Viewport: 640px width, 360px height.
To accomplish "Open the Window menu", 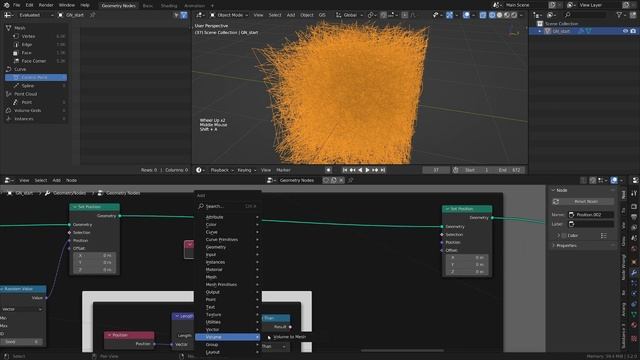I will [x=67, y=5].
